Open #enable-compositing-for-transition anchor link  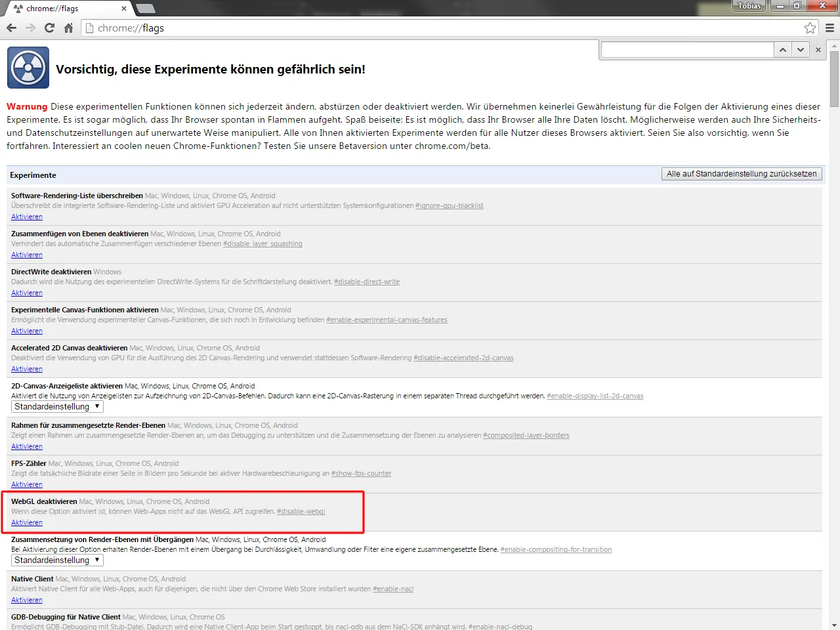(x=556, y=550)
